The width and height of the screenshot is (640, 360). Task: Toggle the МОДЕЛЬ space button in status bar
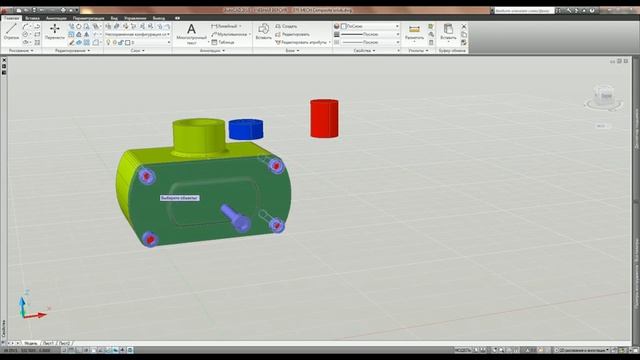(463, 350)
